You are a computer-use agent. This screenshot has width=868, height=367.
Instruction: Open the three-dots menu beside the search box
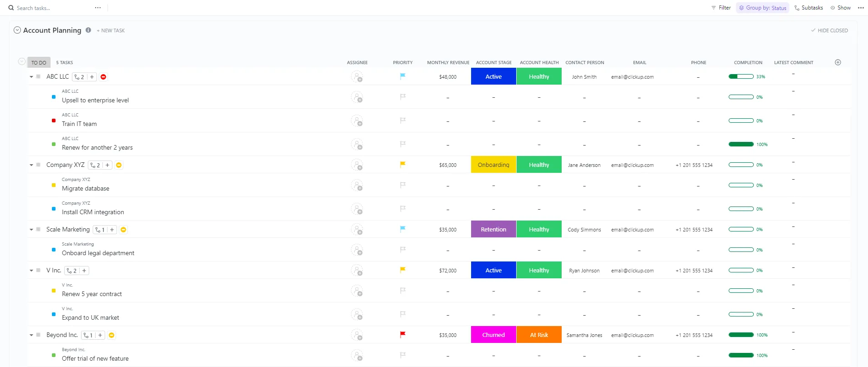pos(98,8)
